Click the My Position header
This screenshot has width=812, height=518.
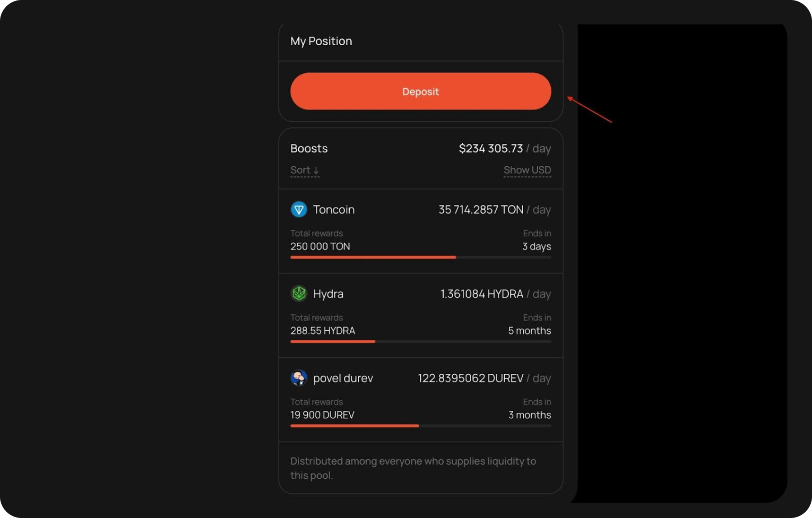tap(321, 41)
